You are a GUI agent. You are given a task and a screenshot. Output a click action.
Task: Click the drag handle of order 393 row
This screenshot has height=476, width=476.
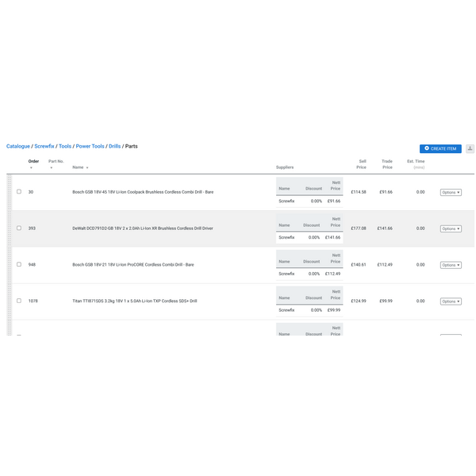(x=9, y=228)
